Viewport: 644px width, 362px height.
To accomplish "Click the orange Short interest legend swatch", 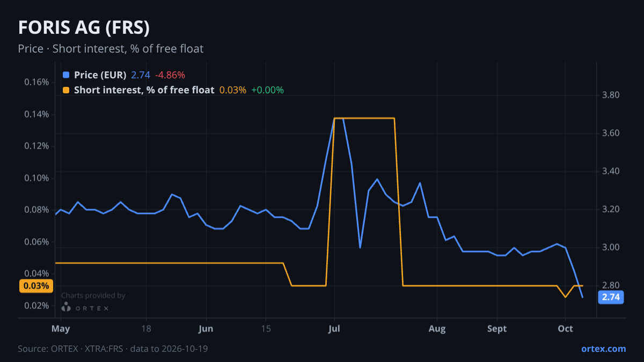I will 66,90.
